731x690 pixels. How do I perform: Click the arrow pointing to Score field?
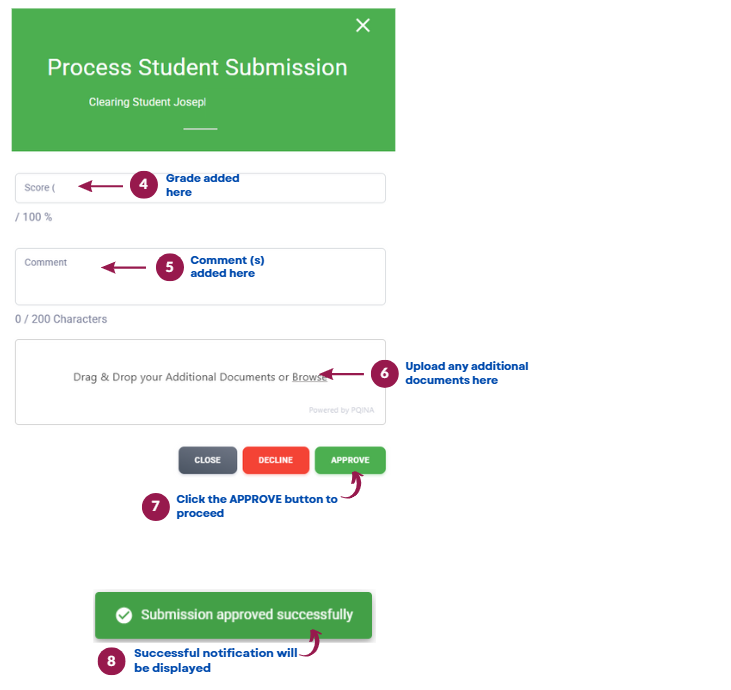(100, 186)
